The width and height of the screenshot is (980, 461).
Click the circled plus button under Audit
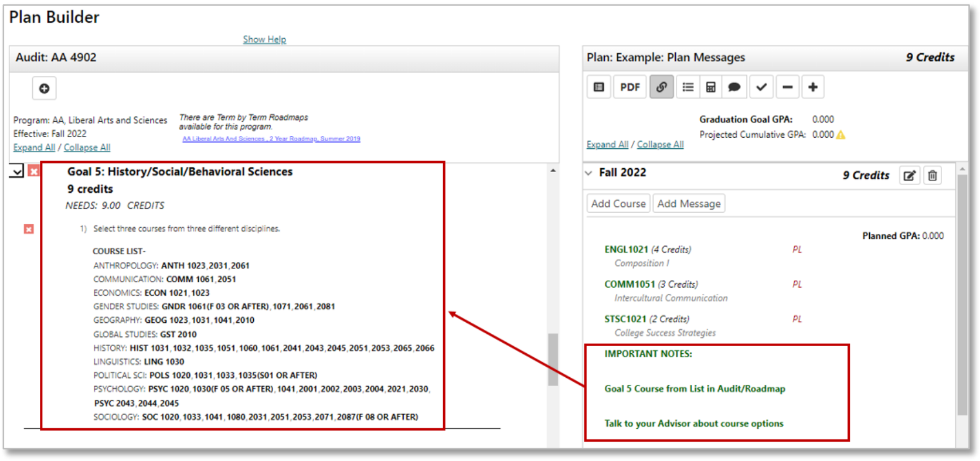click(x=44, y=88)
